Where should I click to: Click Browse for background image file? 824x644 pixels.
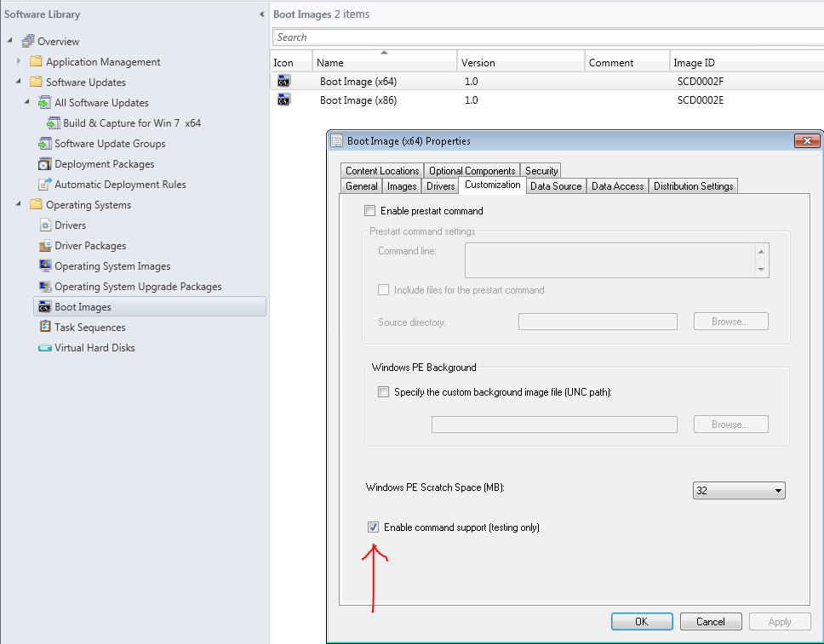[x=730, y=425]
